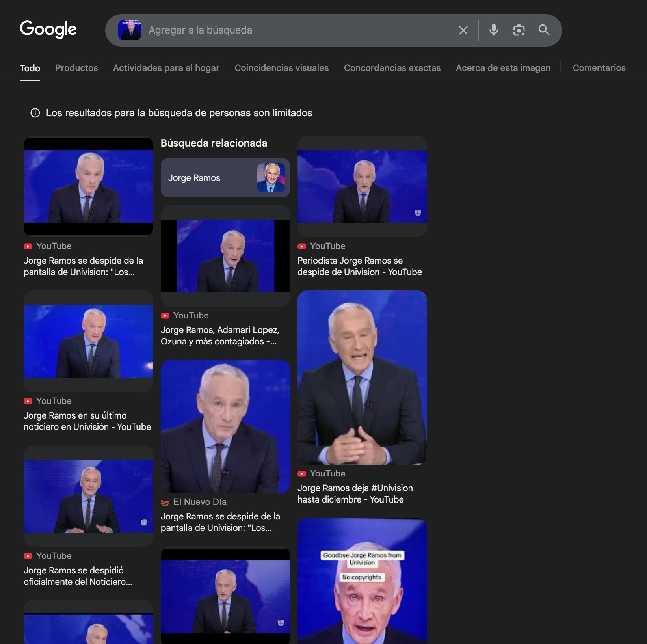Select the Todo tab
The height and width of the screenshot is (644, 647).
pyautogui.click(x=30, y=68)
